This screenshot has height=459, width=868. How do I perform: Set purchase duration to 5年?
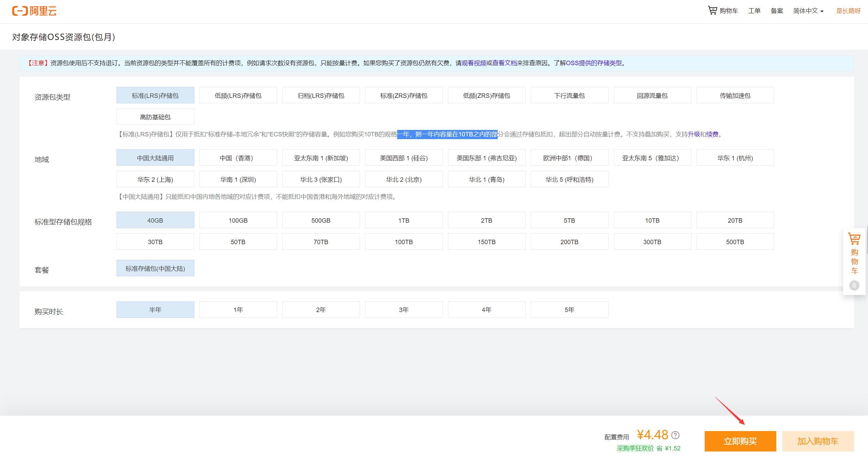click(569, 310)
